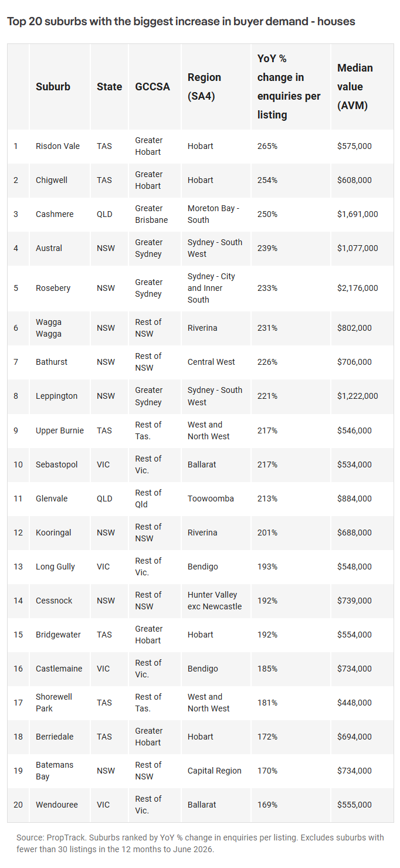Click YoY % change in enquiries header
The height and width of the screenshot is (868, 400).
click(289, 87)
